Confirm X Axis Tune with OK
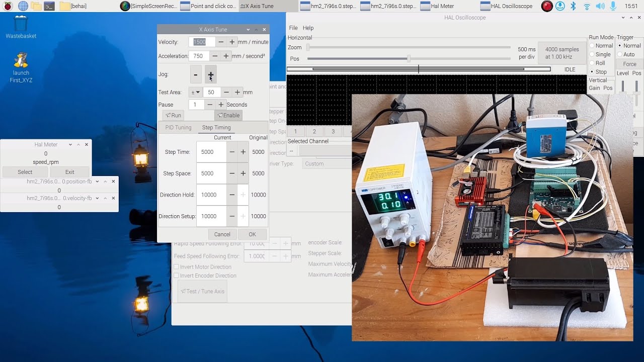 tap(252, 234)
